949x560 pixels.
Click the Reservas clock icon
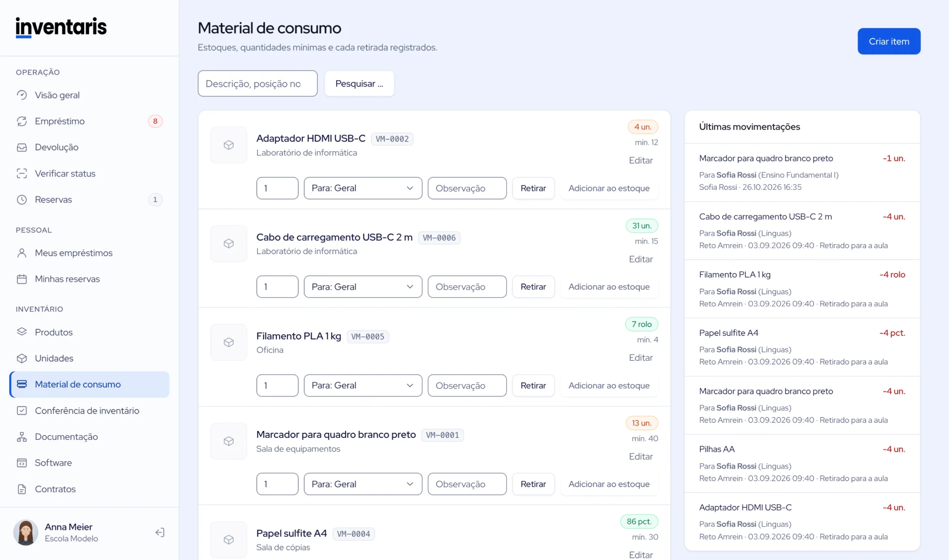point(22,200)
